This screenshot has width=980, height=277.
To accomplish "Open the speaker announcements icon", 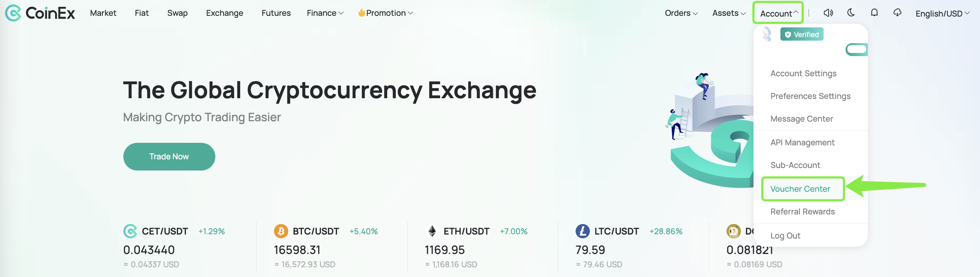I will [828, 13].
